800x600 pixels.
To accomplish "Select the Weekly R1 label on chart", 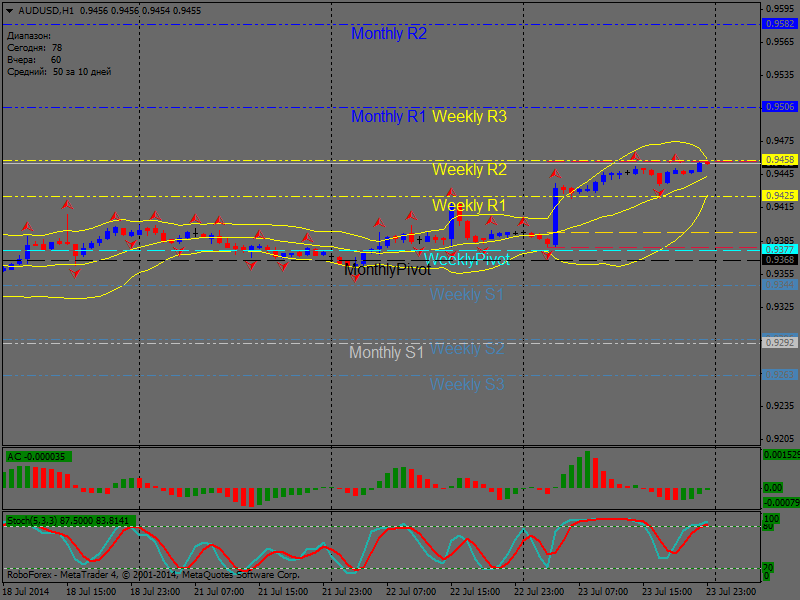I will 469,206.
